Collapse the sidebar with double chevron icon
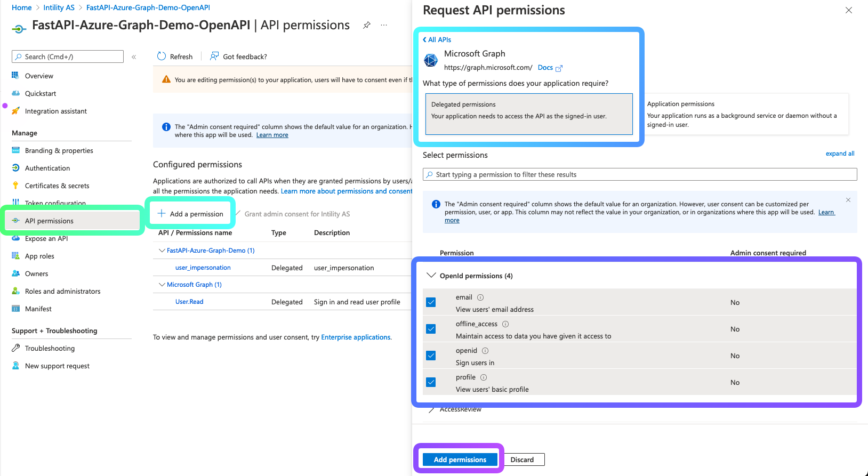This screenshot has height=476, width=868. (x=134, y=57)
